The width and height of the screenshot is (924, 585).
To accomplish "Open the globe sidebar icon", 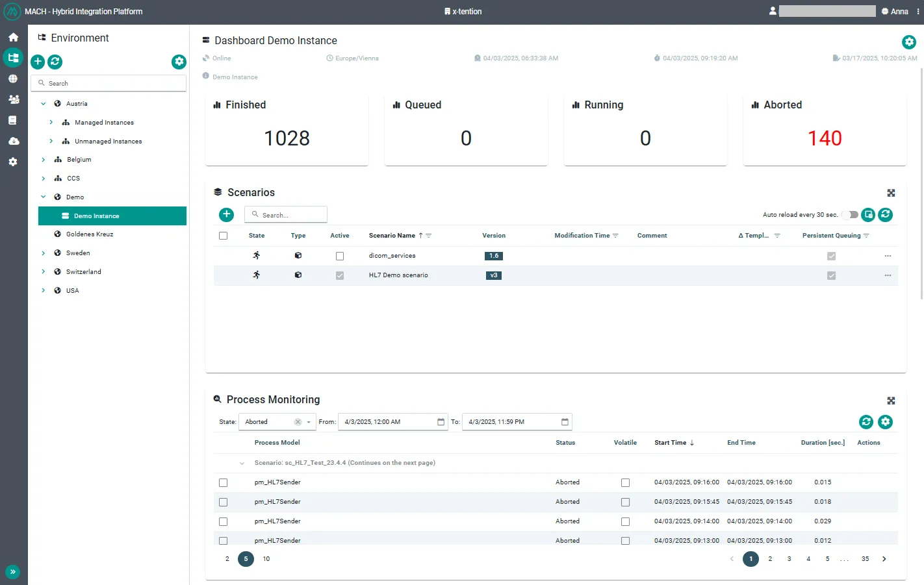I will pyautogui.click(x=13, y=79).
